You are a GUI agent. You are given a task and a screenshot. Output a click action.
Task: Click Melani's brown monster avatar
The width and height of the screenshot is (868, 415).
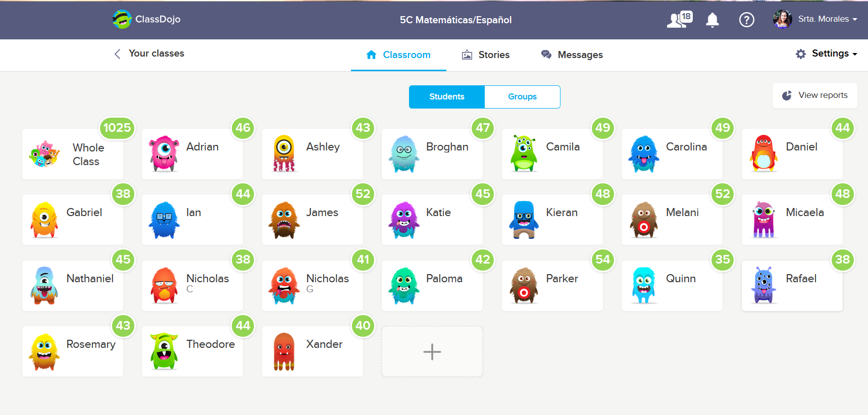coord(644,220)
